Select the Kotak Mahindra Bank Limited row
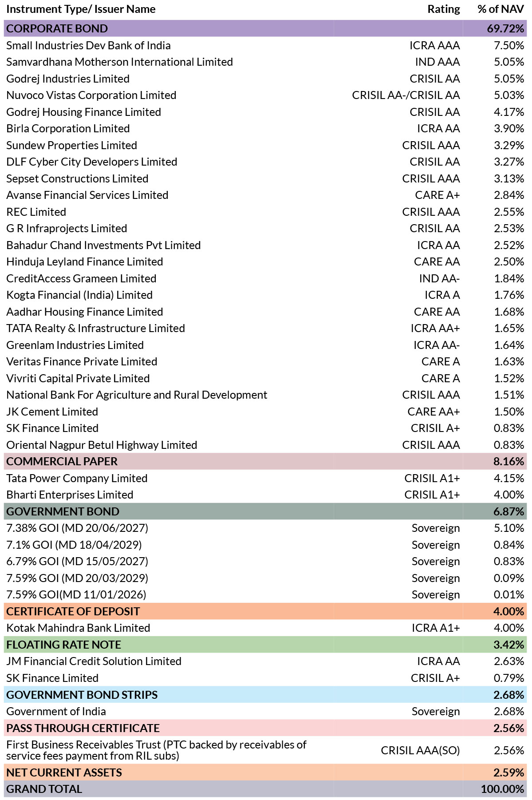This screenshot has height=800, width=532. [x=265, y=628]
